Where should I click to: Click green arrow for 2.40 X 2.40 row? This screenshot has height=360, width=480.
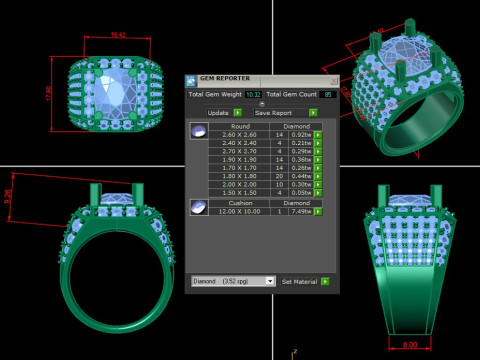point(318,143)
